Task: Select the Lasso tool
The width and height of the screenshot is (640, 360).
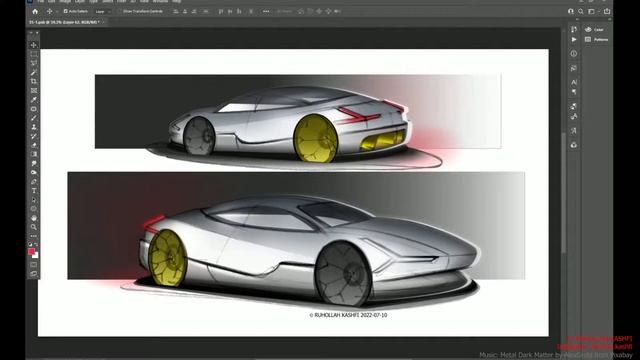Action: point(33,63)
